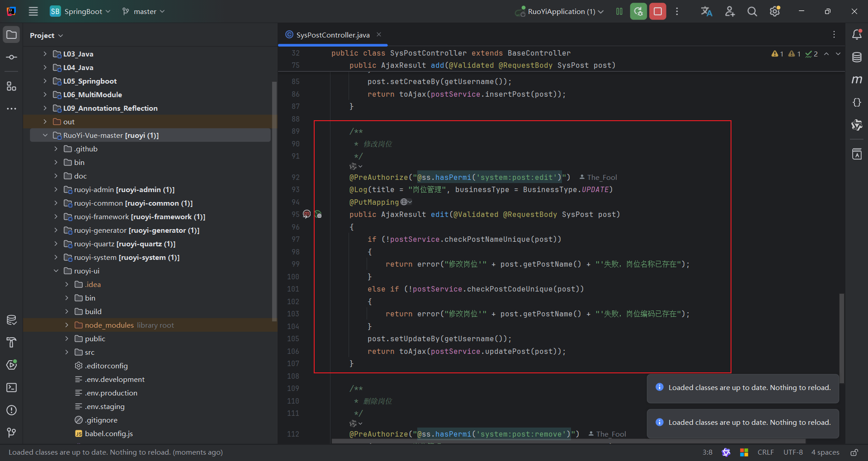Open editor tab options menu
Screen dimensions: 868x461
(834, 35)
